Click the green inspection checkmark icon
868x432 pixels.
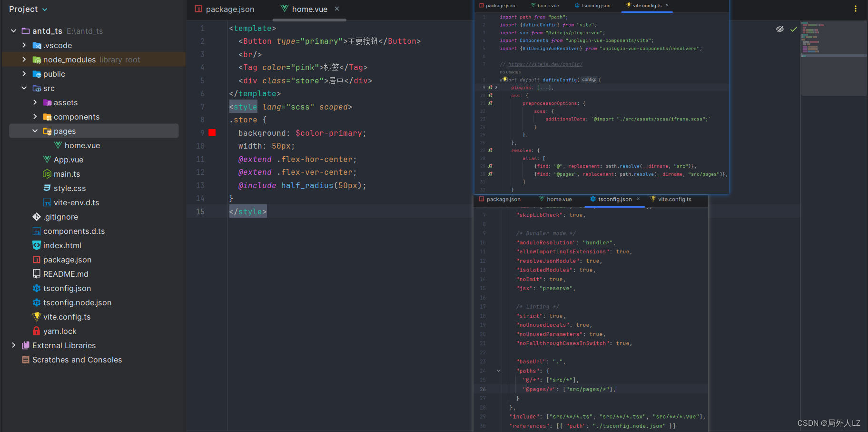[x=794, y=29]
